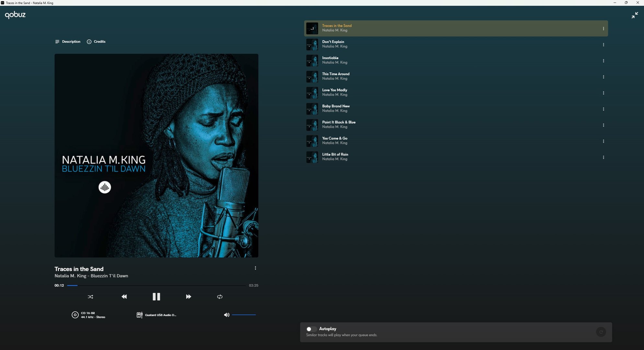Exit the fullscreen player view

(x=635, y=15)
